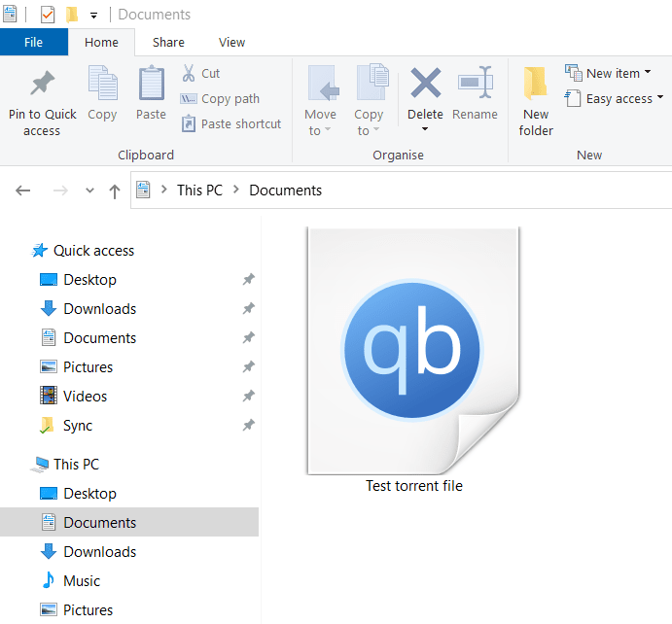Switch to the Share ribbon tab

point(168,42)
